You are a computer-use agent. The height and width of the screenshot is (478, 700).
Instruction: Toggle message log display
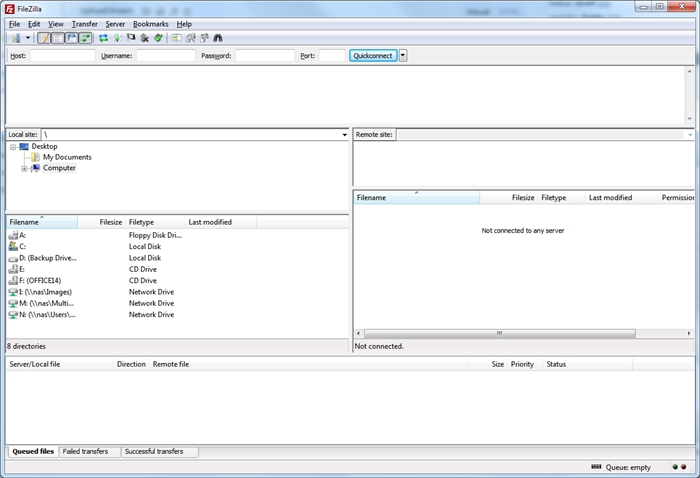pos(44,38)
